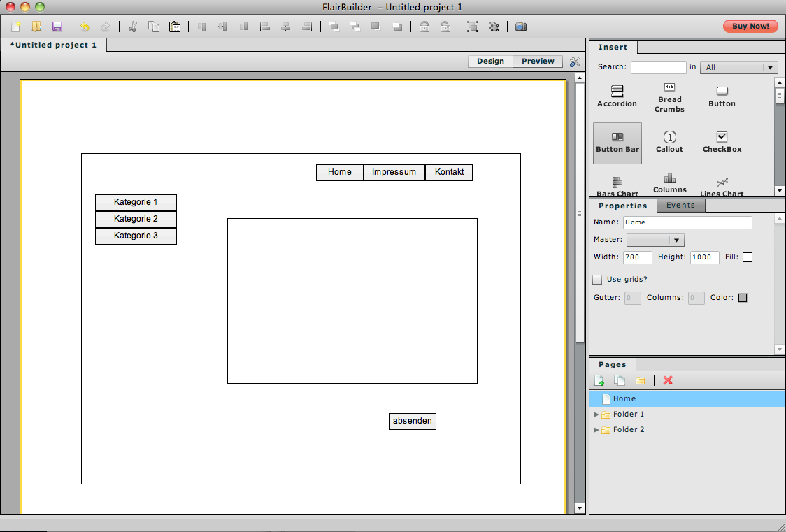
Task: Pick the Callout component from Insert panel
Action: [669, 142]
